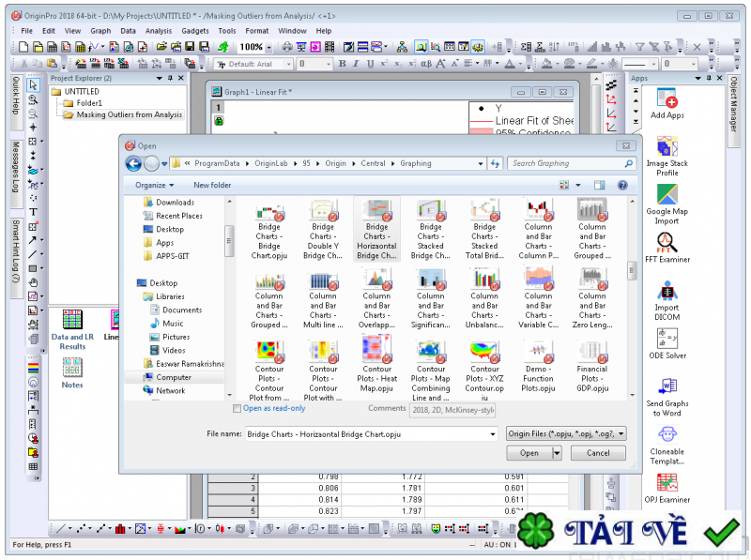Viewport: 751px width, 560px height.
Task: Open Google Map Import app
Action: (667, 204)
